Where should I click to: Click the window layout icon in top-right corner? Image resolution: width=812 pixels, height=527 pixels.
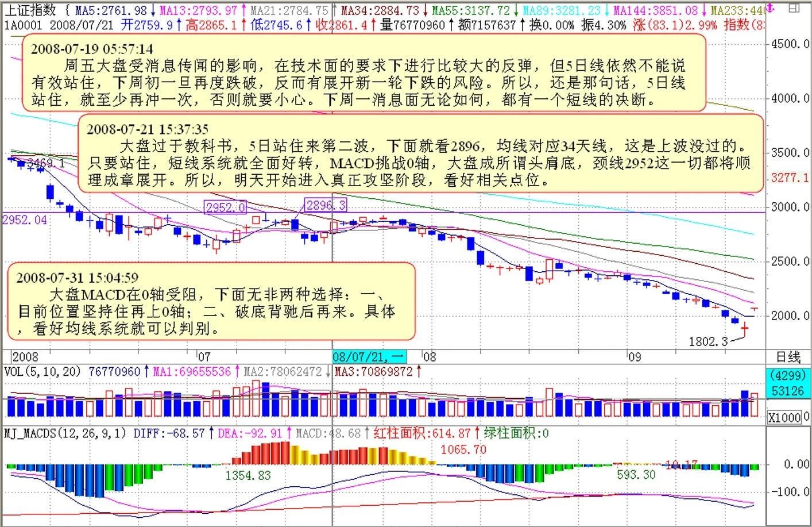click(x=794, y=8)
